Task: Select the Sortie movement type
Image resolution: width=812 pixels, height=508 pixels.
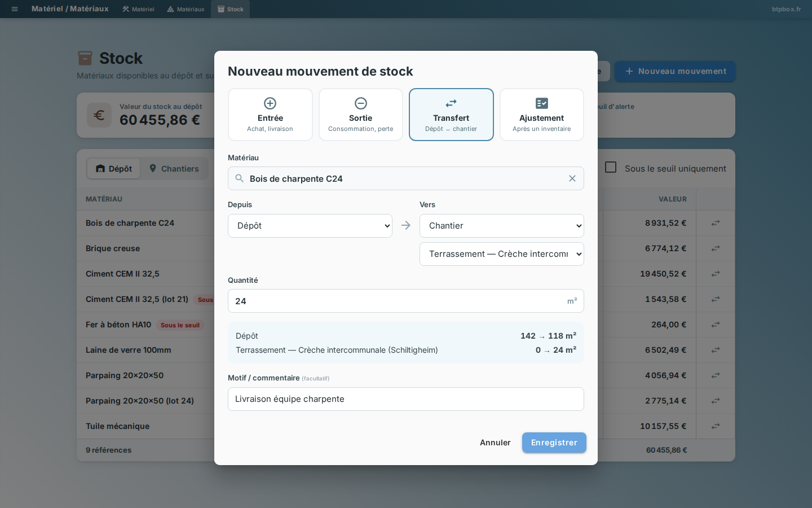Action: pyautogui.click(x=361, y=115)
